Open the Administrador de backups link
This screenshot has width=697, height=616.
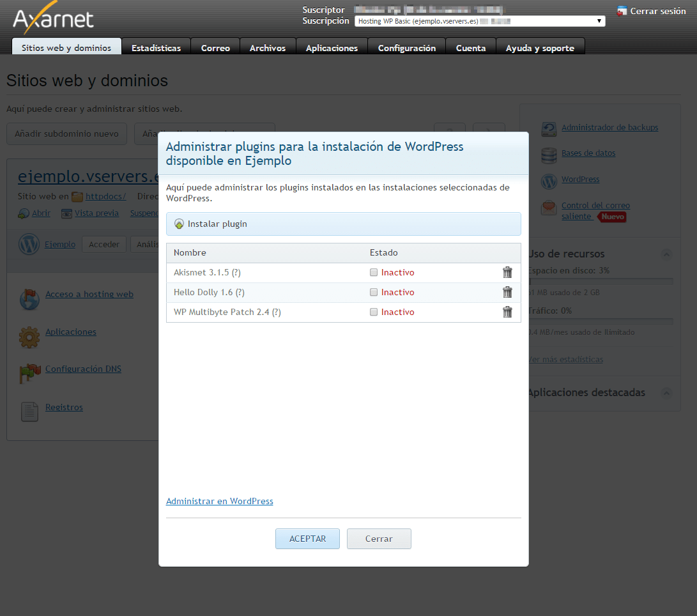[x=610, y=127]
